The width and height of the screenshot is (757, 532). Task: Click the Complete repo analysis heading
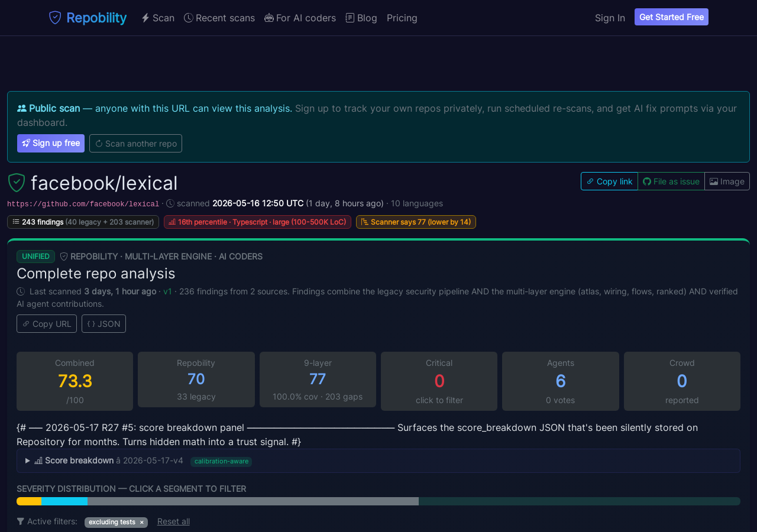[96, 274]
